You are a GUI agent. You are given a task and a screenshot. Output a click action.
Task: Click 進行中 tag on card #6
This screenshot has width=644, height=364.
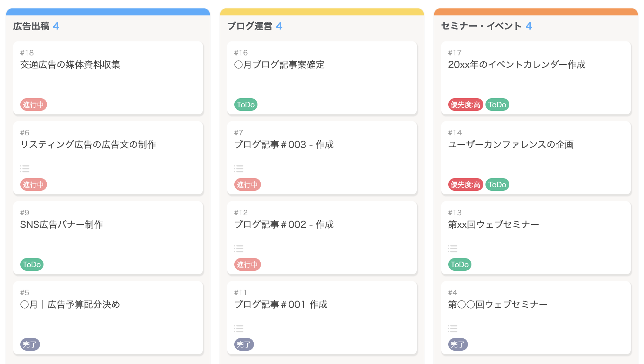click(33, 184)
